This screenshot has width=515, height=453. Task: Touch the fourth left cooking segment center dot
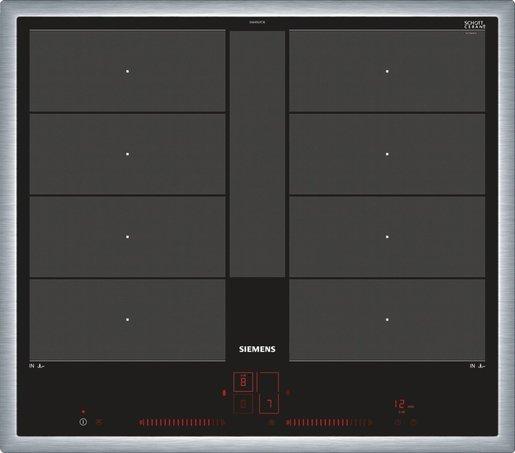tap(127, 319)
